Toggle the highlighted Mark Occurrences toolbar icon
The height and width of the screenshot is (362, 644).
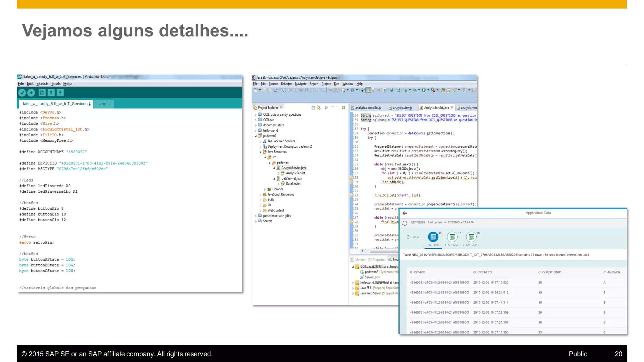368,90
